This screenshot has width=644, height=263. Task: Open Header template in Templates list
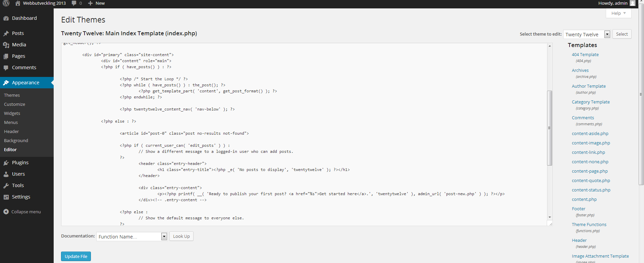coord(579,240)
